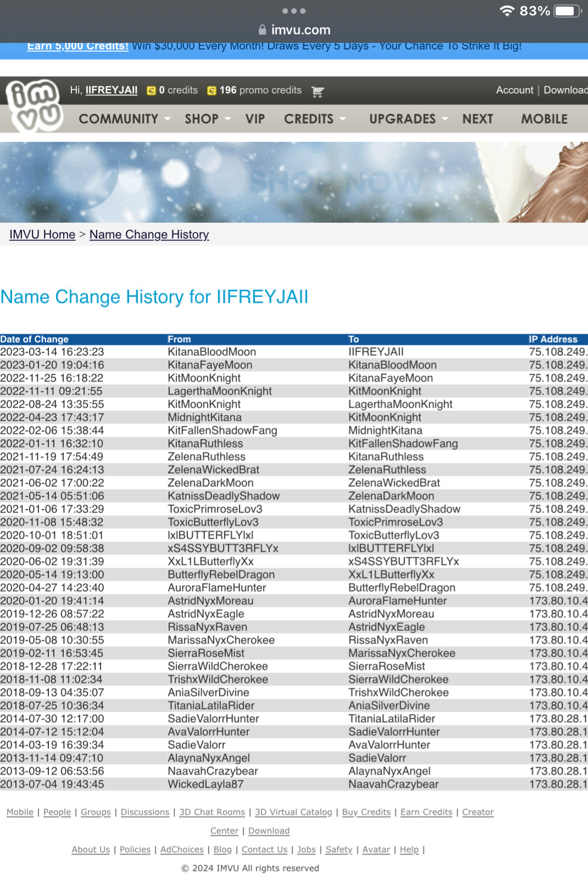Select the KitanaBloodMoon From cell
This screenshot has width=588, height=891.
pyautogui.click(x=212, y=352)
